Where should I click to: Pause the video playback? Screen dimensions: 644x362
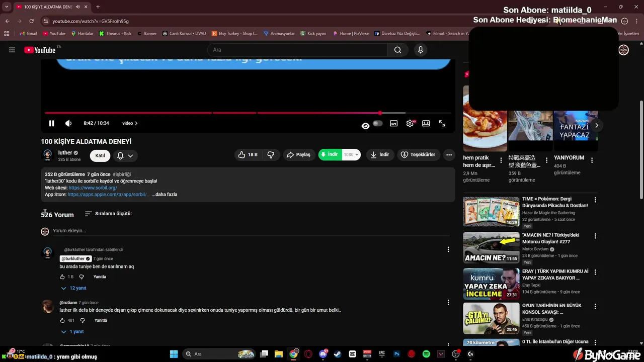51,123
